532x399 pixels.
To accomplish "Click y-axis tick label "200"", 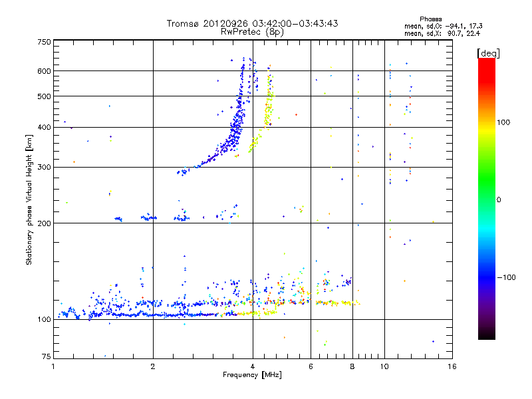I will 44,223.
